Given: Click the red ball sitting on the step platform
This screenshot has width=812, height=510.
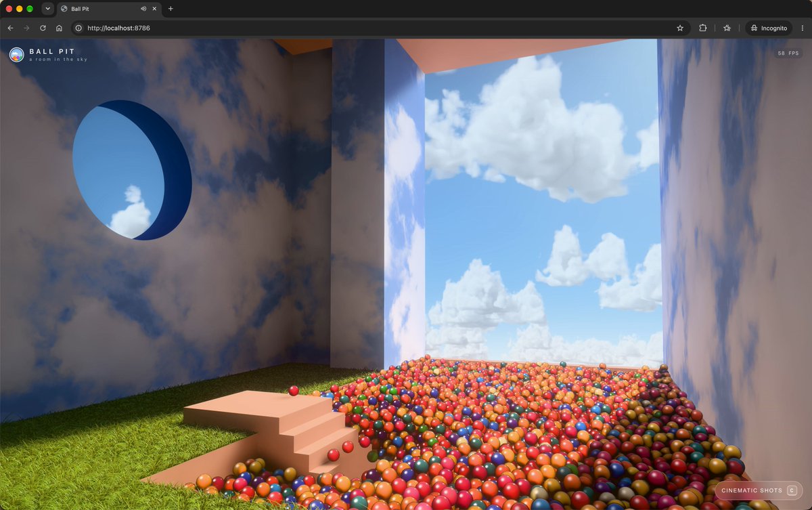Looking at the screenshot, I should click(x=294, y=391).
